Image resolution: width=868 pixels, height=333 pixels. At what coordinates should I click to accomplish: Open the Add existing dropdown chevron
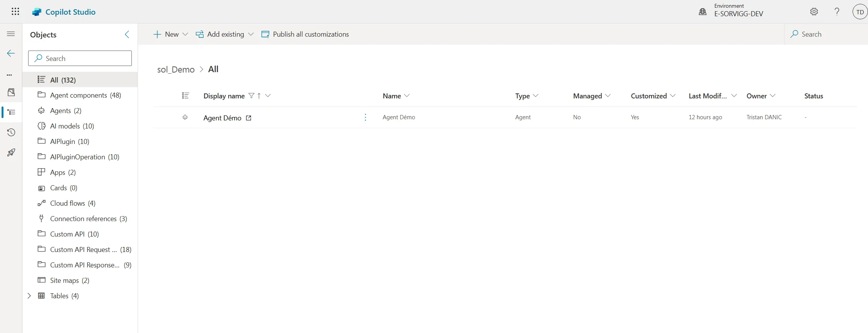click(x=251, y=34)
